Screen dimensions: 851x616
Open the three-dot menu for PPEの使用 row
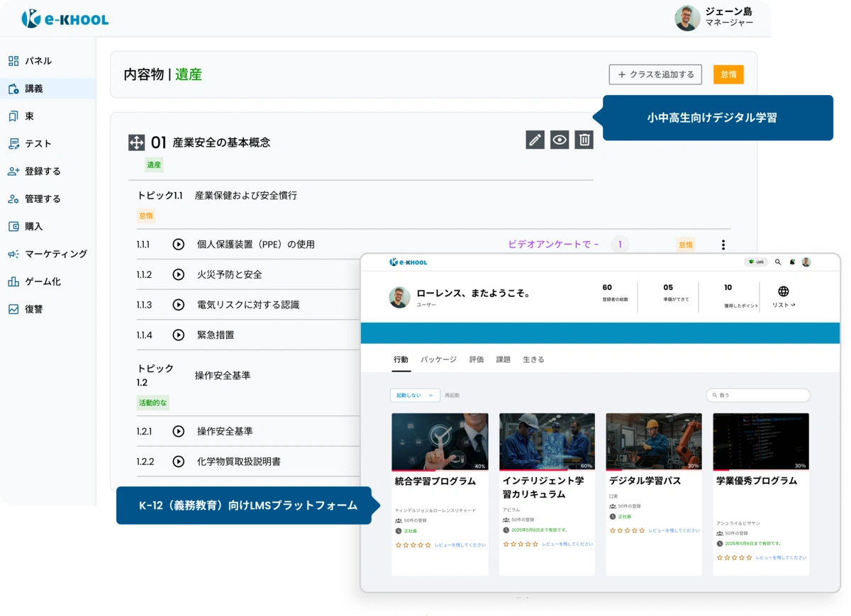[723, 244]
